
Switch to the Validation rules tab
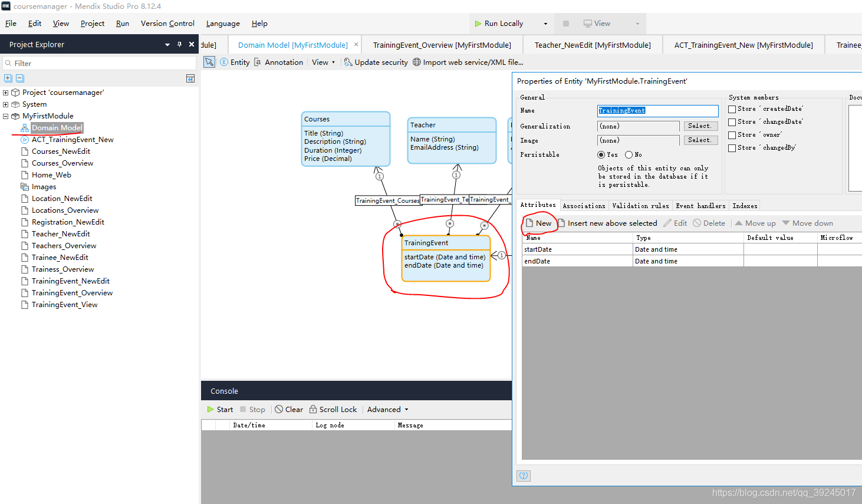click(640, 206)
